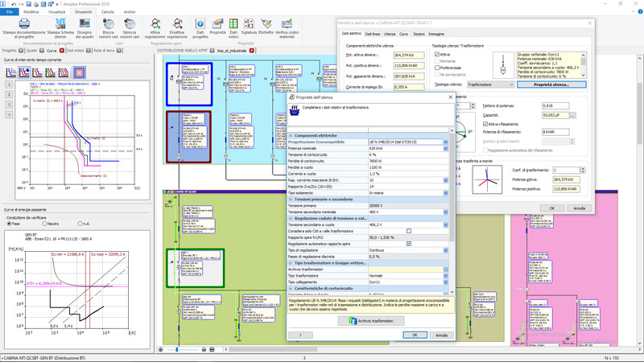Open Tipo isolamento dropdown
The height and width of the screenshot is (362, 644).
point(446,193)
